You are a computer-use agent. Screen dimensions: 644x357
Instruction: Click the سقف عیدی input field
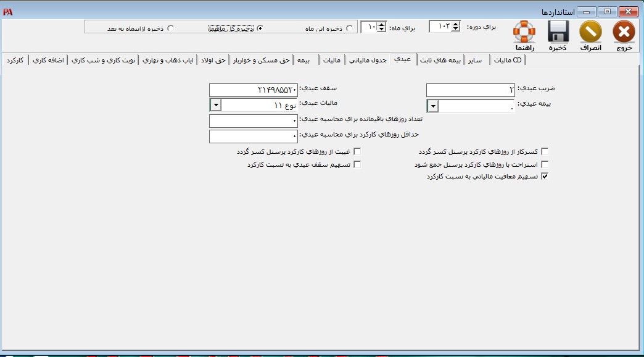[254, 90]
